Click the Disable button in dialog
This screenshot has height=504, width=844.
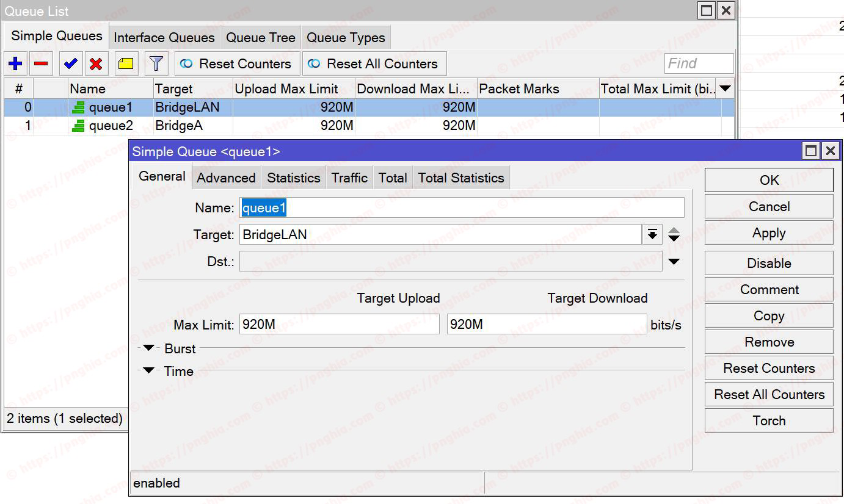(769, 263)
